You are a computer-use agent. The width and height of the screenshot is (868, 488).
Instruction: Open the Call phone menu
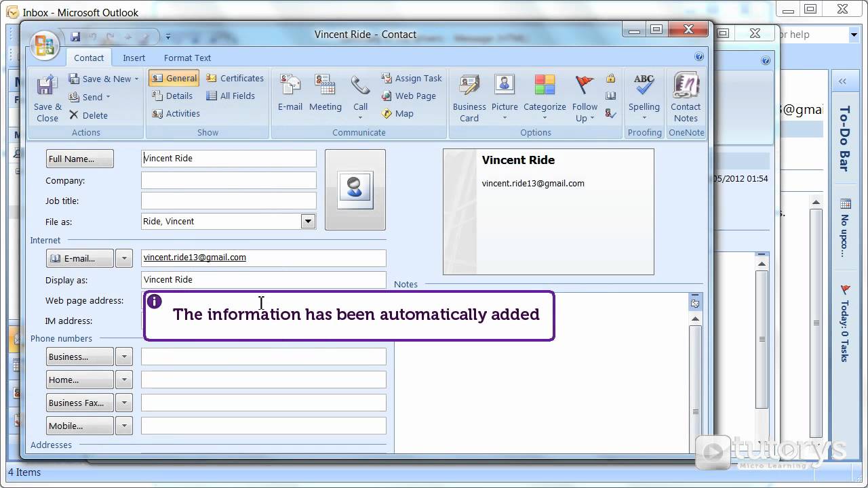click(360, 97)
